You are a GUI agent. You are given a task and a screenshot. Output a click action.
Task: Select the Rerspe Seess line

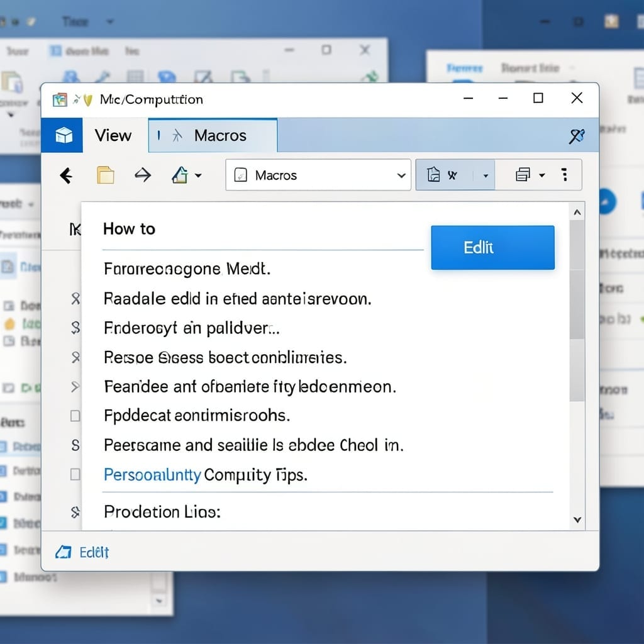pos(225,358)
